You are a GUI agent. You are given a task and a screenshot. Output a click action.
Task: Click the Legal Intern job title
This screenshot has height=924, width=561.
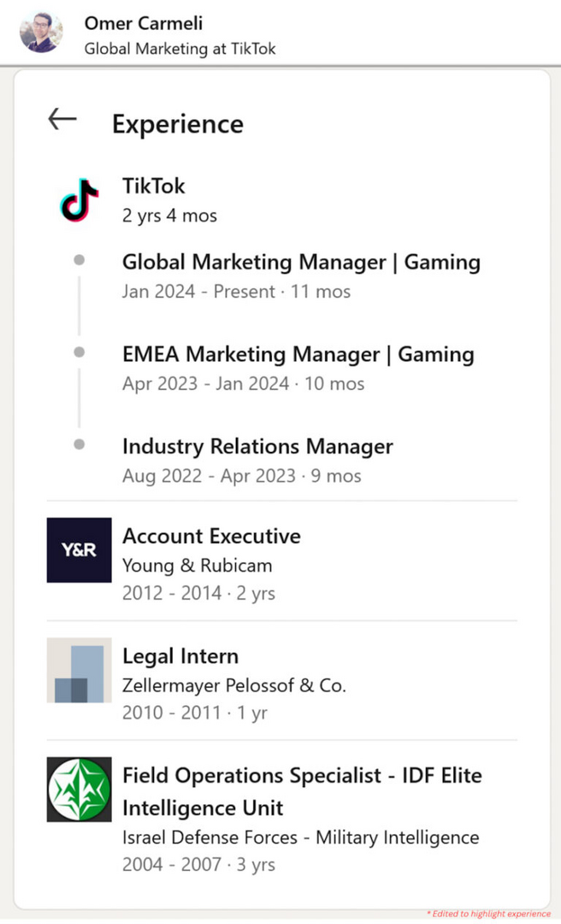pos(180,656)
